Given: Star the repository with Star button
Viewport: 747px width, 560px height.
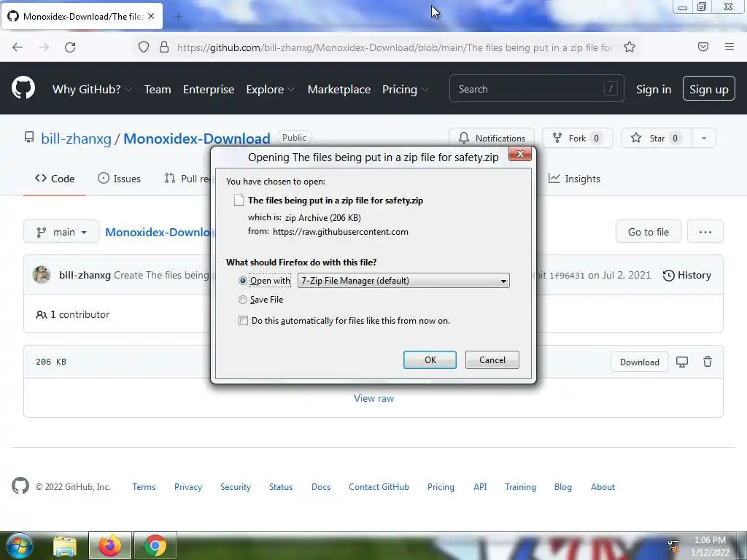Looking at the screenshot, I should click(657, 138).
